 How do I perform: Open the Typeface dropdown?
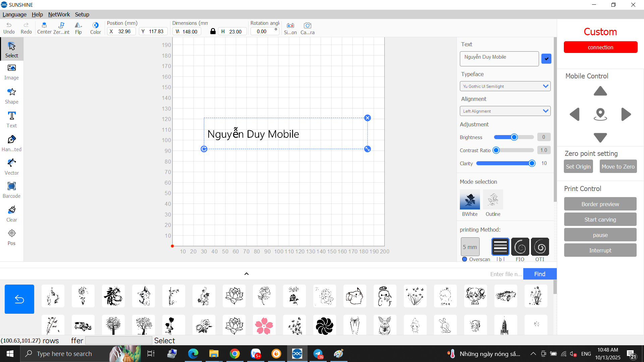[x=505, y=86]
